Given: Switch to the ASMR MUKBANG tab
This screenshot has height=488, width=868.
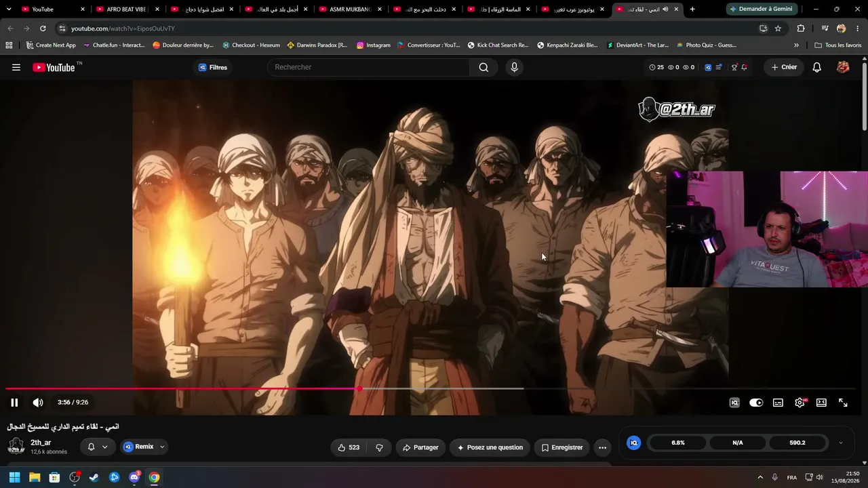Looking at the screenshot, I should point(350,9).
